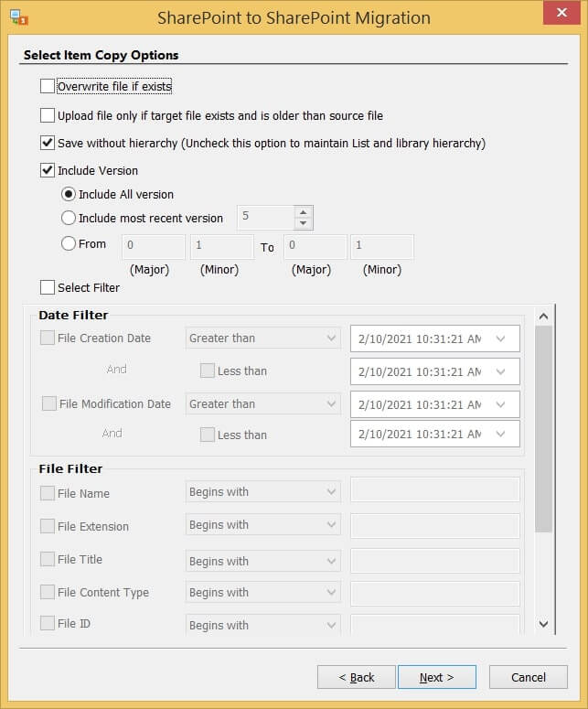
Task: Uncheck Save without hierarchy option
Action: click(x=48, y=143)
